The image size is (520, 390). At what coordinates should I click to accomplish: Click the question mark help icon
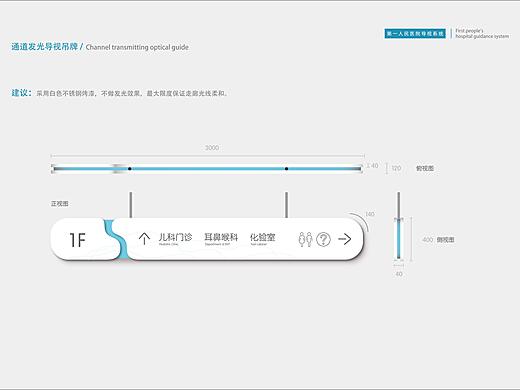tap(323, 239)
